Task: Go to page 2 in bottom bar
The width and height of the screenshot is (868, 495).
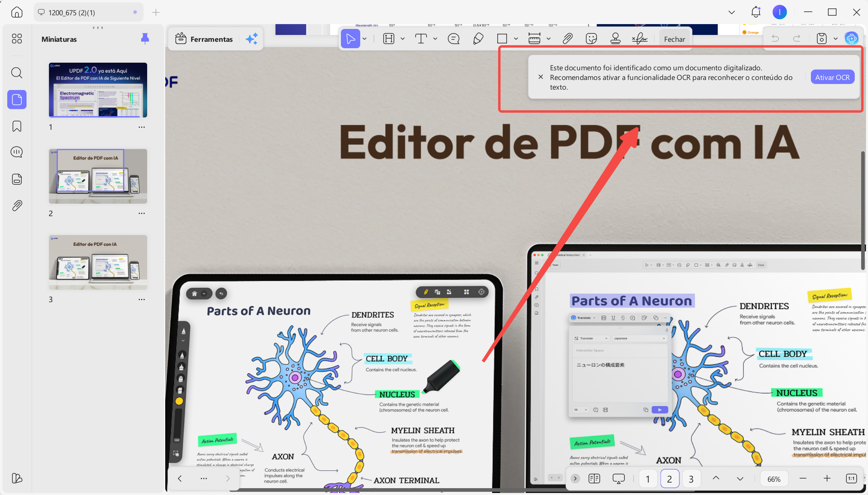Action: pyautogui.click(x=669, y=479)
